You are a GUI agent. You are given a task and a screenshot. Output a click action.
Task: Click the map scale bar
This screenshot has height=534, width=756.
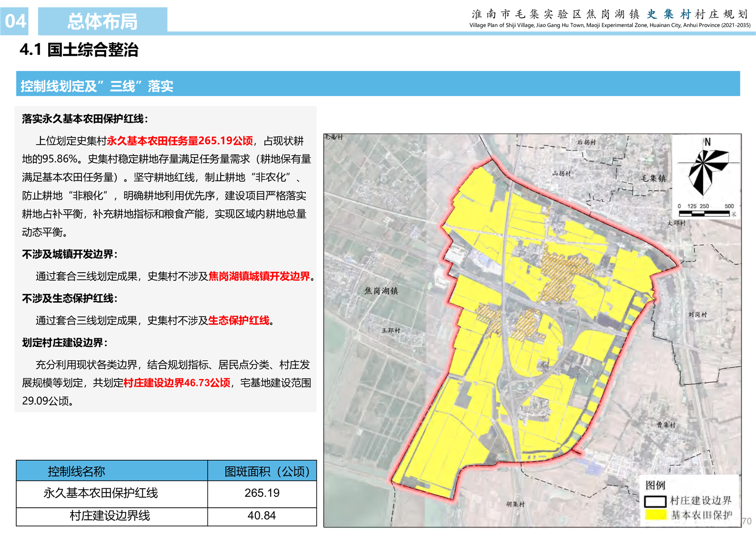(x=706, y=212)
